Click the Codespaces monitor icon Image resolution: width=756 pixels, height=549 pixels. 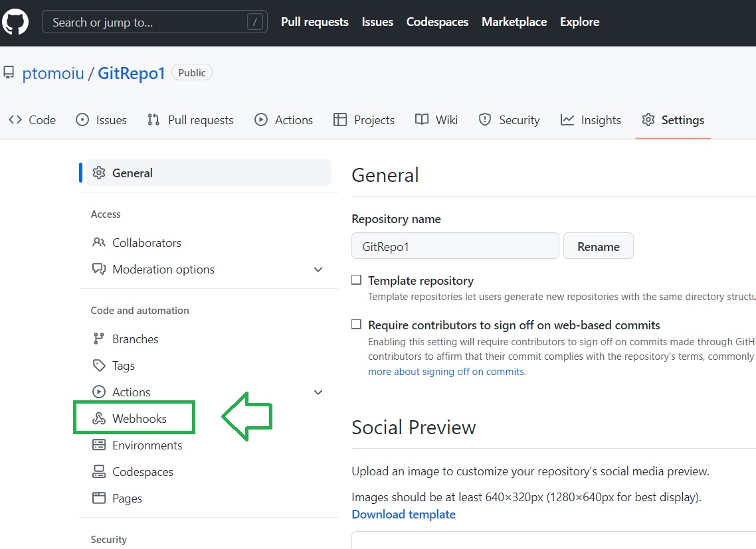coord(99,471)
